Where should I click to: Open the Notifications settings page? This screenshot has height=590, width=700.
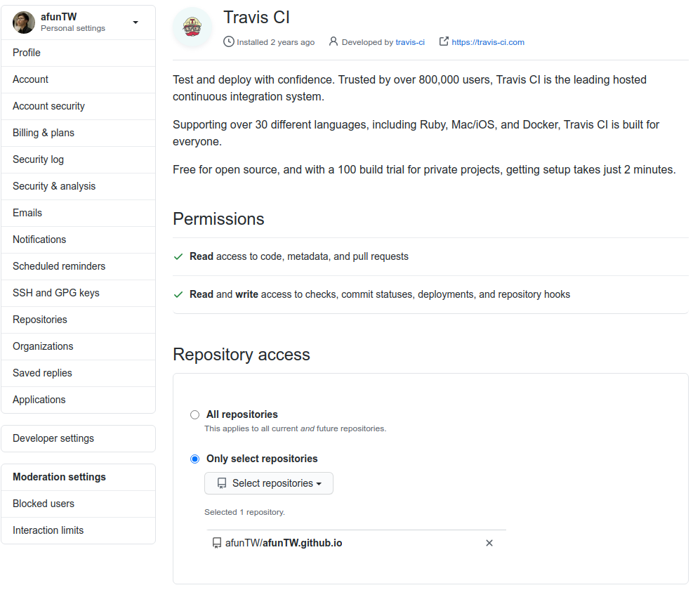click(x=39, y=240)
